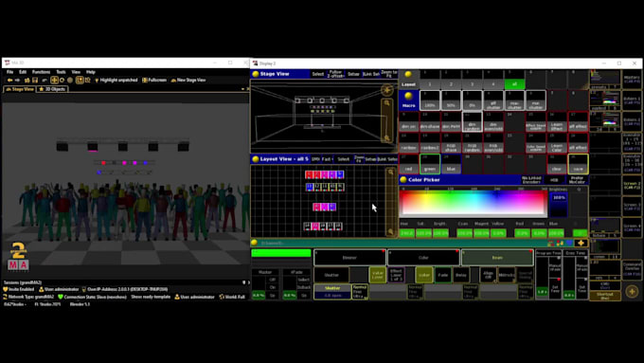Click the grandMA2 logo in the 3D view
This screenshot has height=363, width=644.
[x=18, y=257]
